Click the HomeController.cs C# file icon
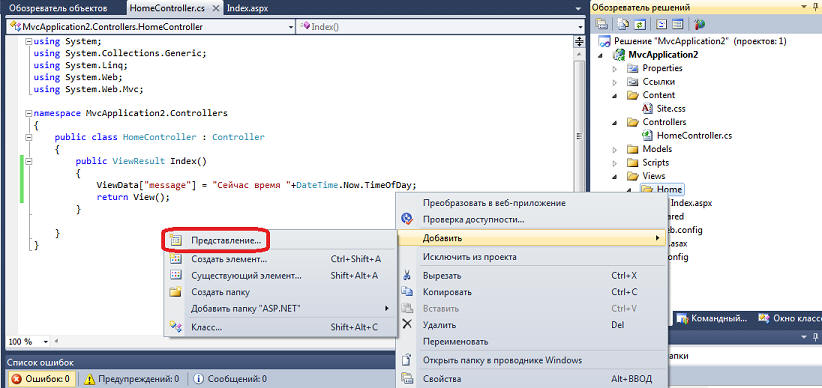 [x=648, y=135]
